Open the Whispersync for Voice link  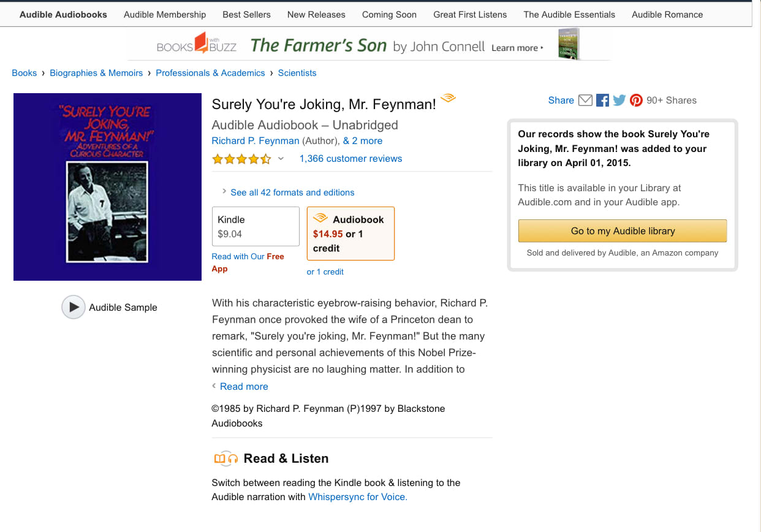tap(358, 497)
